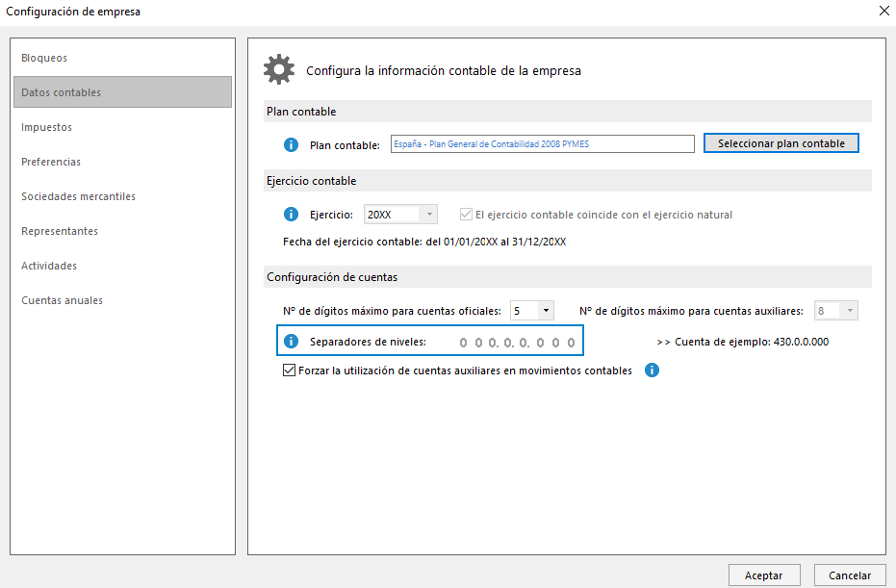Toggle Forzar la utilización de cuentas auxiliares

[289, 371]
